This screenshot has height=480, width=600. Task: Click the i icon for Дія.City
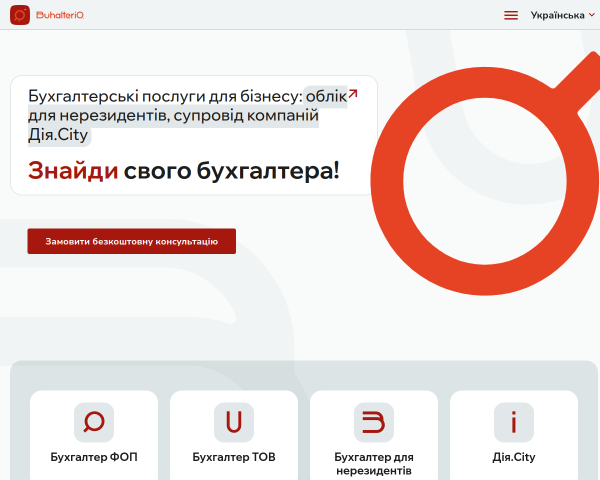click(x=514, y=422)
